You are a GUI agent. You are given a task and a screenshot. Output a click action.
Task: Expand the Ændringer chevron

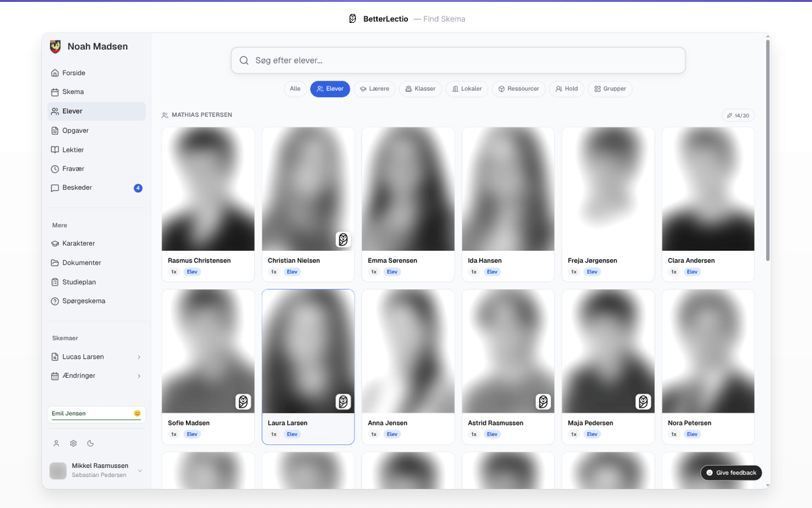(x=139, y=376)
